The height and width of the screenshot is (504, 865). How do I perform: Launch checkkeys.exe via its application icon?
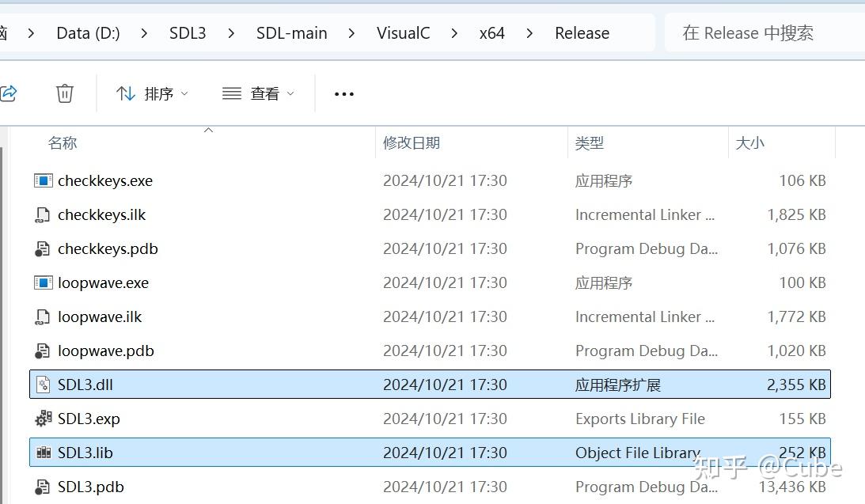(x=44, y=180)
